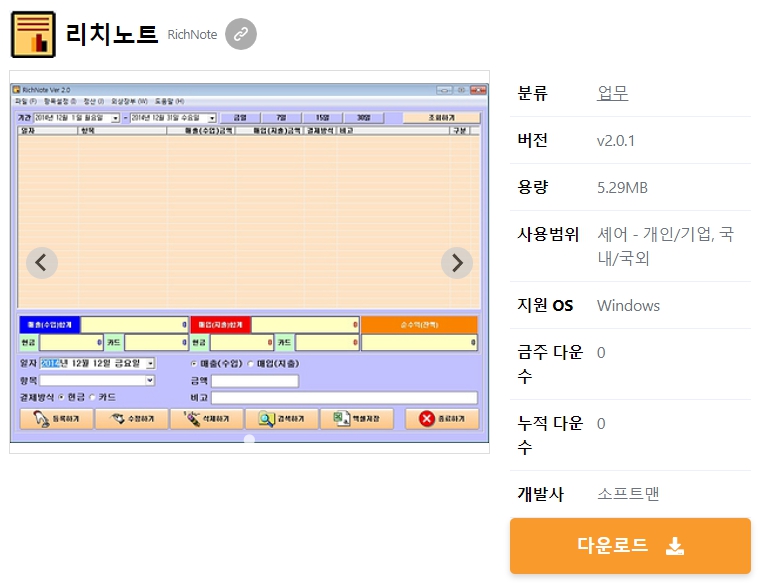Click the 항목 column header in the table
Viewport: 759px width, 583px height.
(x=122, y=131)
